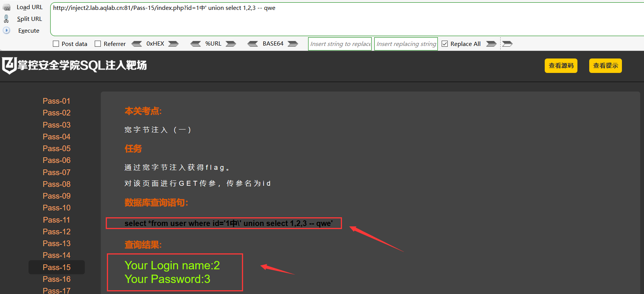This screenshot has height=294, width=644.
Task: Click the 查看源码 button
Action: pos(561,66)
